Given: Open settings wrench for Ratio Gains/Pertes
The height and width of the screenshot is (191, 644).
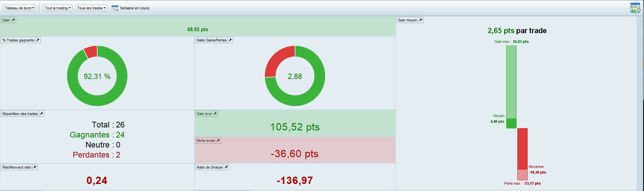Looking at the screenshot, I should point(230,40).
